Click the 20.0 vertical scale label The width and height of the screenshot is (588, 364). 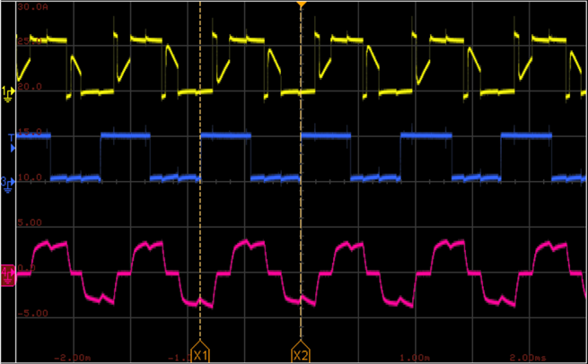coord(31,87)
